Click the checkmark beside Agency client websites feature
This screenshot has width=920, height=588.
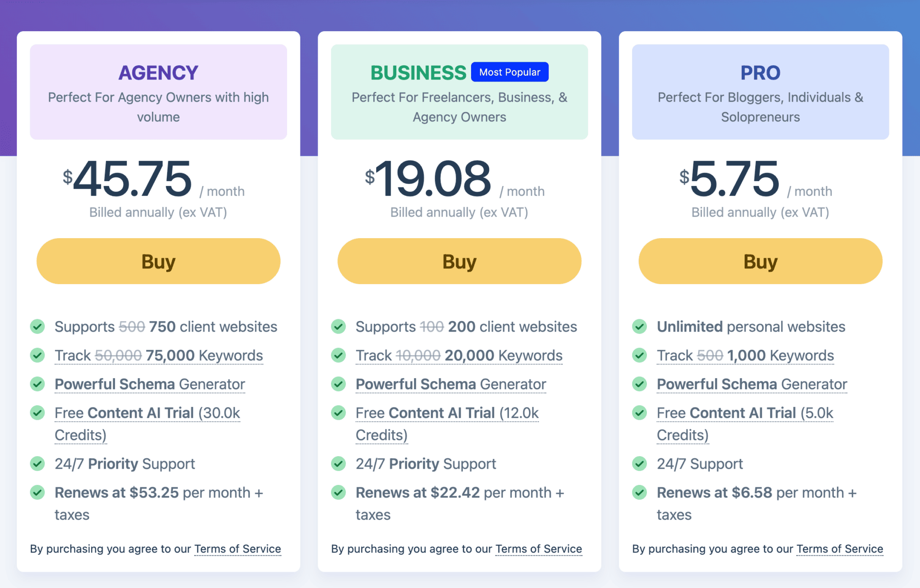tap(38, 326)
